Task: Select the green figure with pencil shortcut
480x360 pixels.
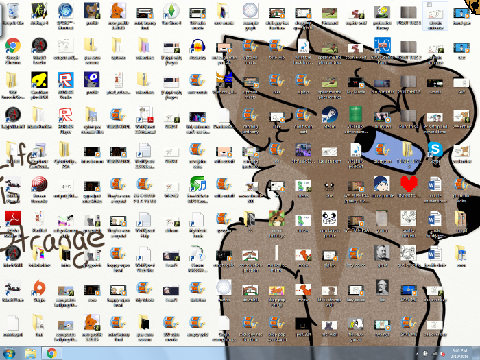Action: (39, 11)
